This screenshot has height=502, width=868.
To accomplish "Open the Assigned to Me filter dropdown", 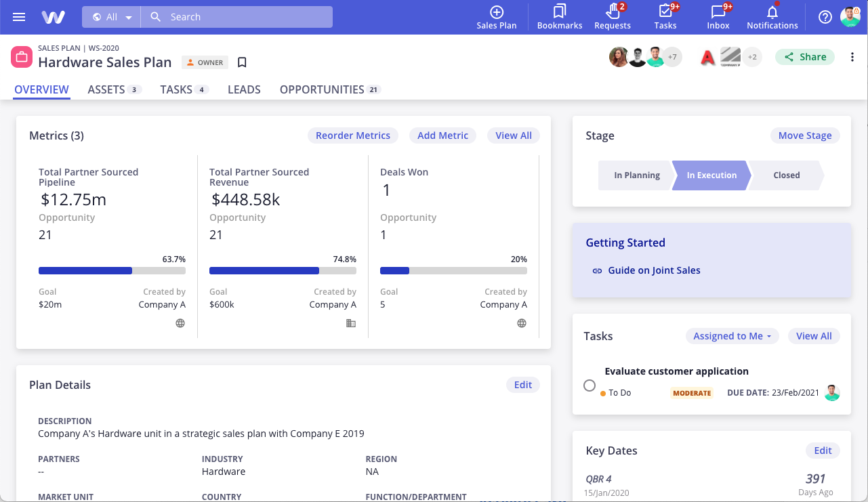I will 732,336.
